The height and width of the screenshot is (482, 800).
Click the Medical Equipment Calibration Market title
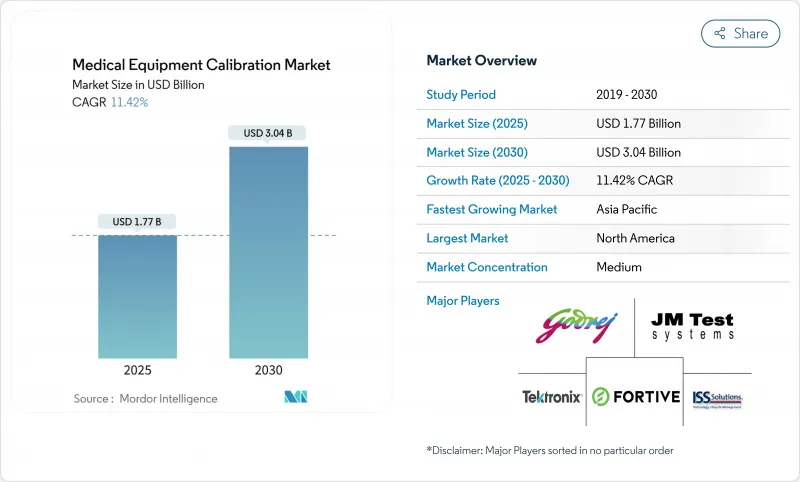pyautogui.click(x=201, y=65)
